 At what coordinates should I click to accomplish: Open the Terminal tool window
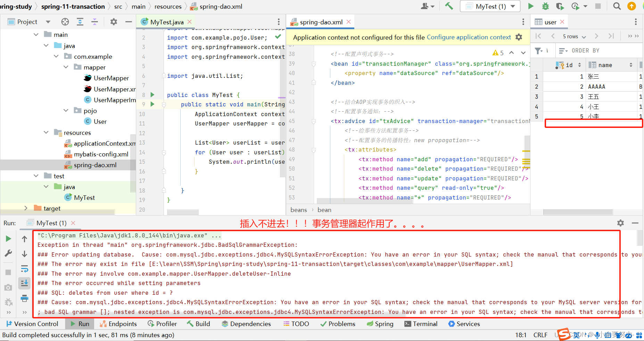(x=421, y=324)
